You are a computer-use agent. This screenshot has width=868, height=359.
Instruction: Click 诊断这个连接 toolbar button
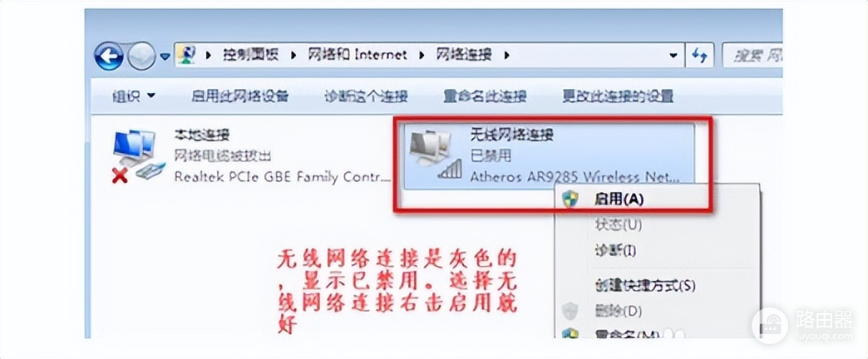pyautogui.click(x=366, y=96)
